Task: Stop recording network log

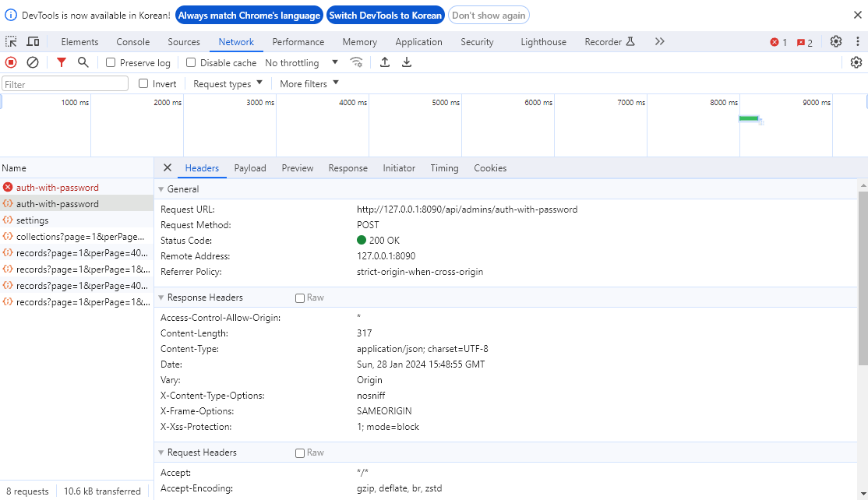Action: click(x=10, y=62)
